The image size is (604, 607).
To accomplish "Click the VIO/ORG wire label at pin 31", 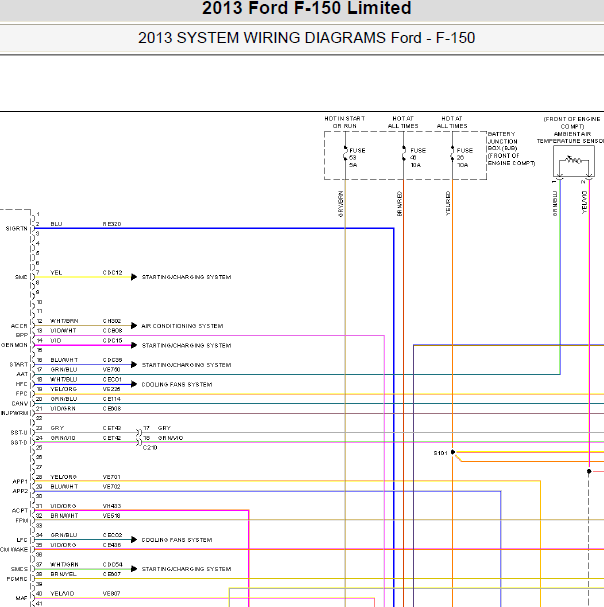I will pyautogui.click(x=63, y=506).
